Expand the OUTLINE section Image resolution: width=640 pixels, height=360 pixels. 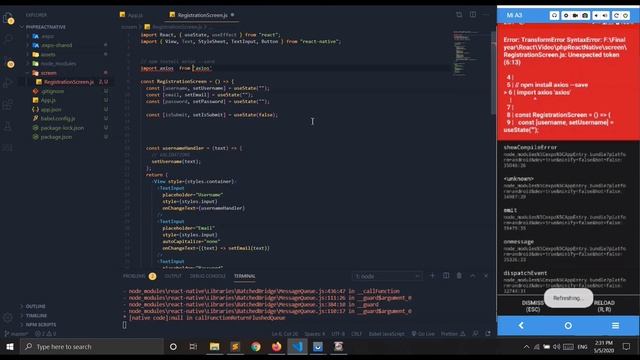[x=36, y=306]
